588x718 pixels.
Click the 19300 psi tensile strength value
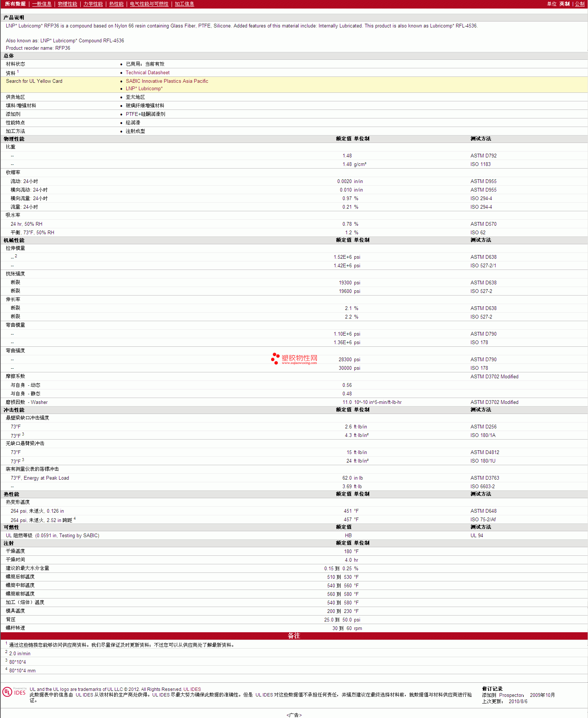coord(350,283)
